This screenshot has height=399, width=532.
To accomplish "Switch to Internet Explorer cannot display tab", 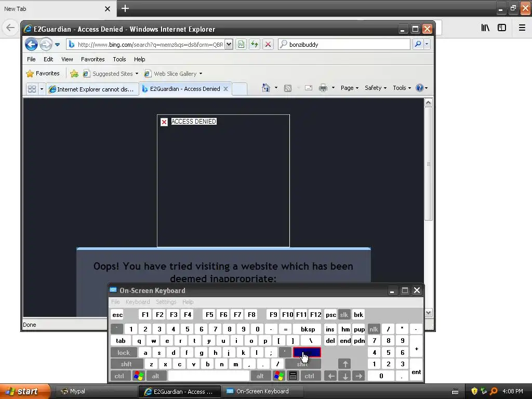I will pyautogui.click(x=92, y=89).
